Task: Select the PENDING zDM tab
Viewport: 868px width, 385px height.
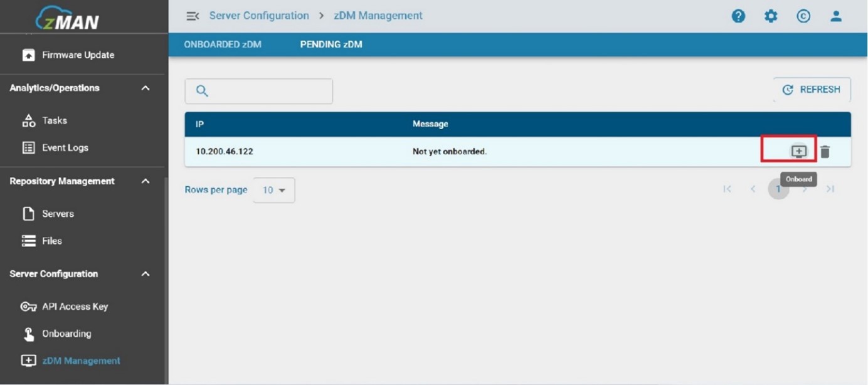Action: (331, 45)
